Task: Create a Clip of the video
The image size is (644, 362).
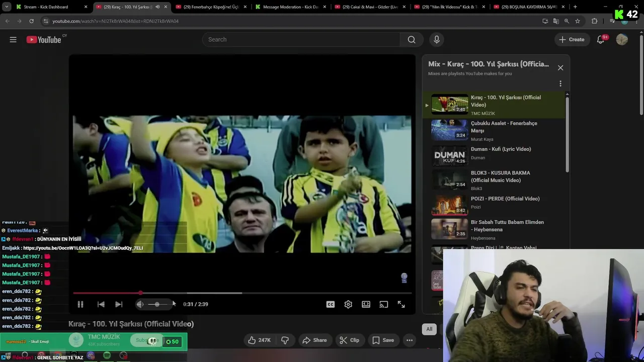Action: (x=349, y=340)
